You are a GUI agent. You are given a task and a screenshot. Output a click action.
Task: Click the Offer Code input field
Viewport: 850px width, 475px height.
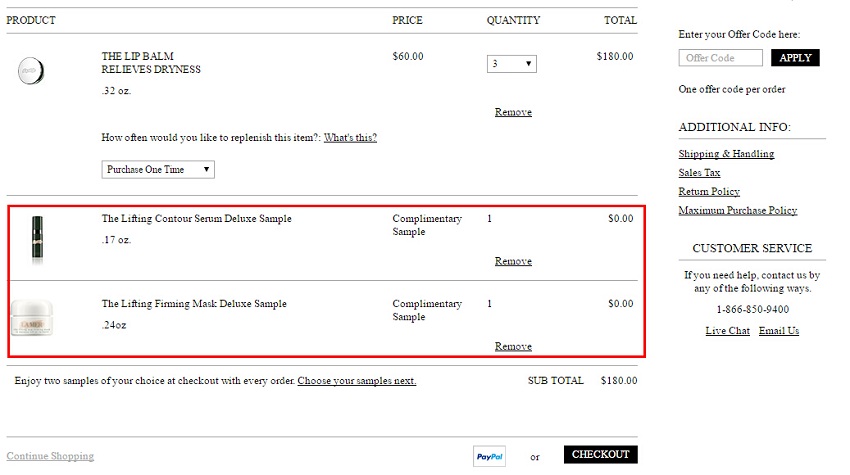tap(720, 58)
